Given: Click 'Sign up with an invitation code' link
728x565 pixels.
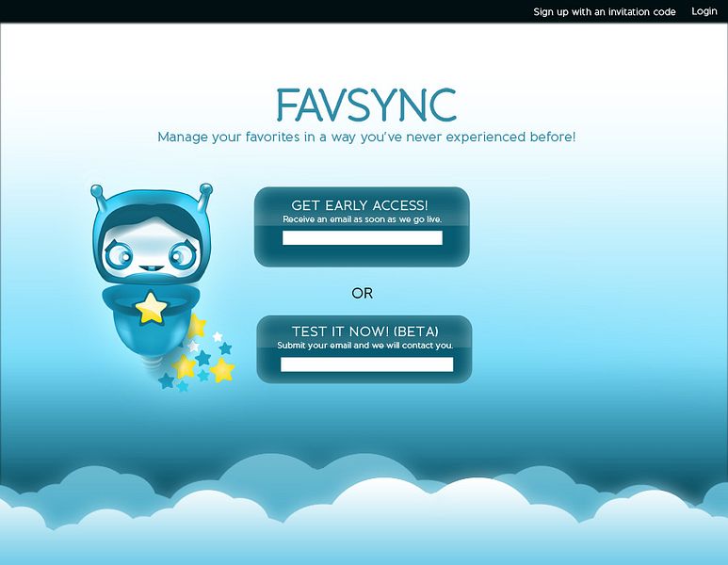Looking at the screenshot, I should coord(604,12).
